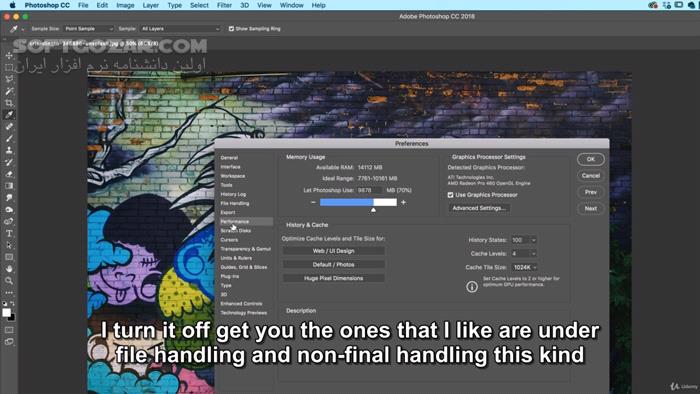
Task: Click the Next button
Action: 591,208
